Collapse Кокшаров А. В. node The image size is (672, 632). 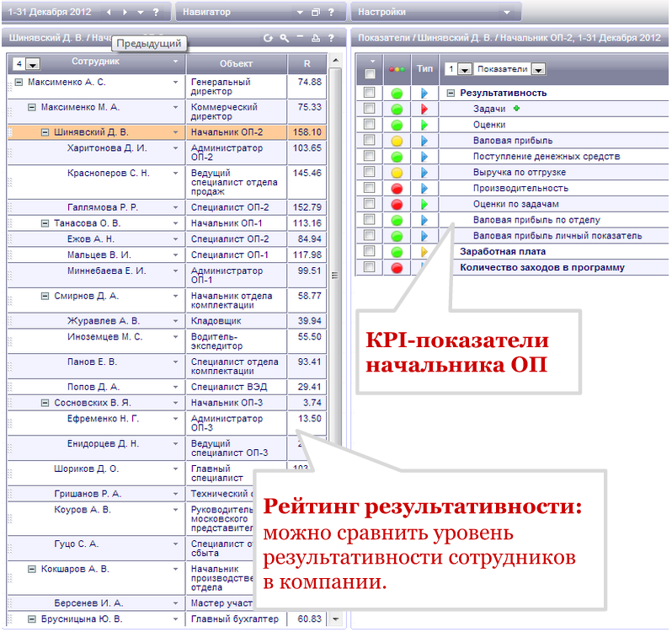(x=32, y=570)
